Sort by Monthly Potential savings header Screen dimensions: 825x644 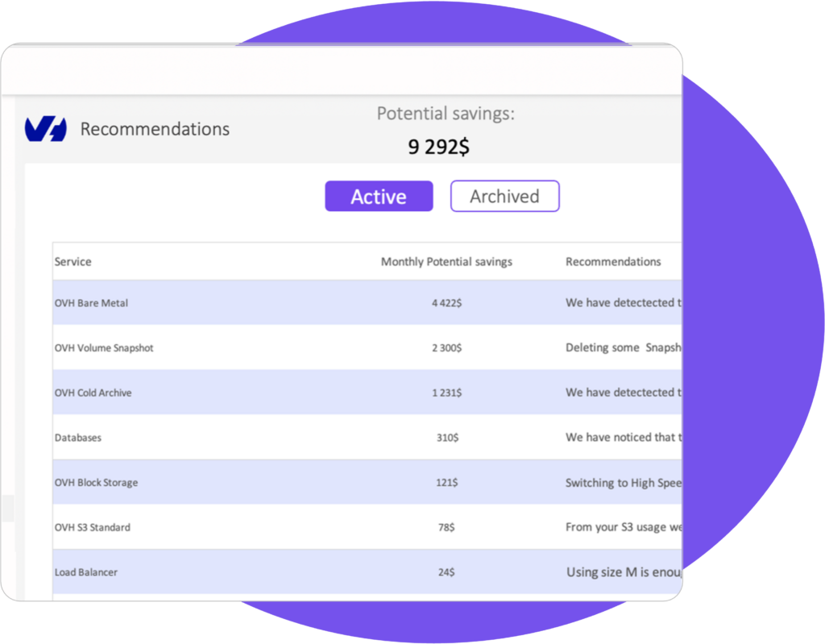446,262
